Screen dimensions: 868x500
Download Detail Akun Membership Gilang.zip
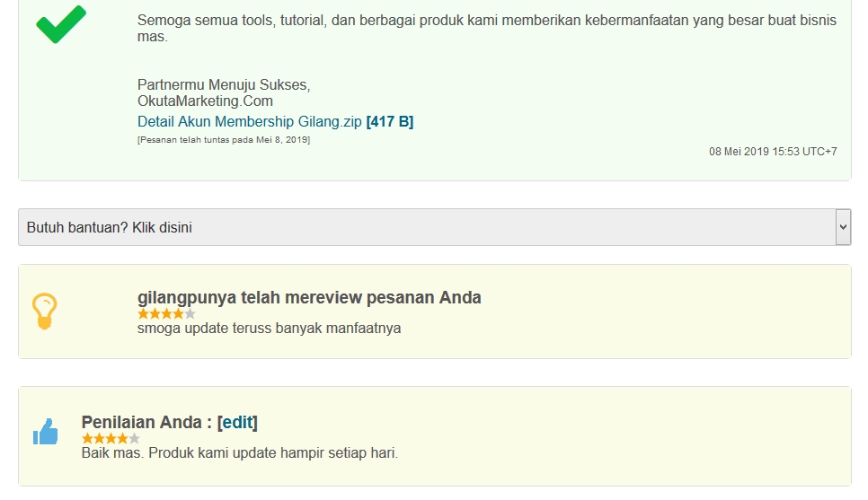(250, 121)
